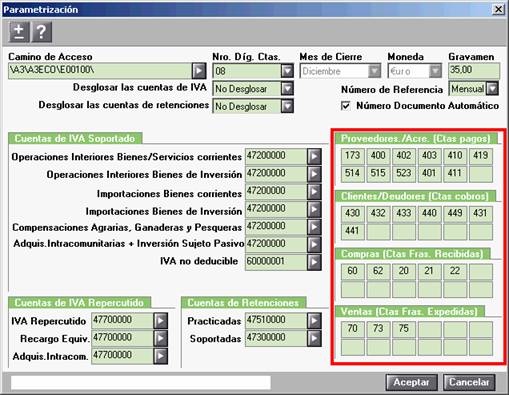Click Proveedores account cell 411

[455, 174]
